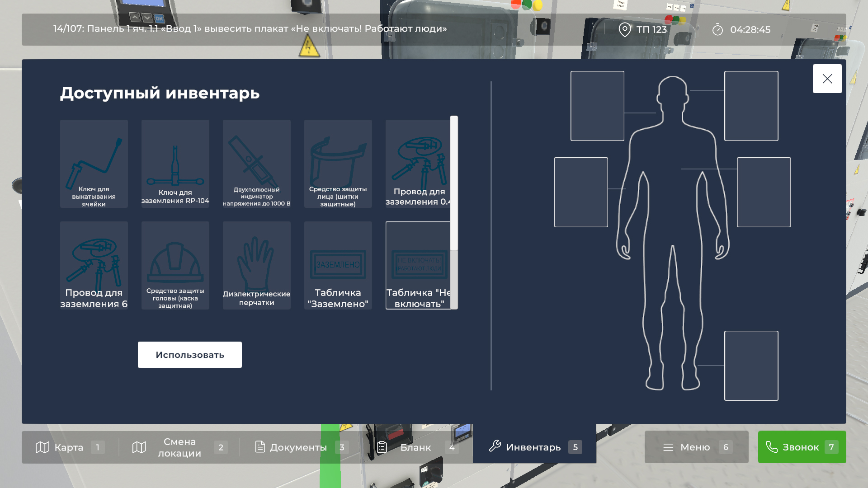Open the Бланк tab

tap(416, 447)
